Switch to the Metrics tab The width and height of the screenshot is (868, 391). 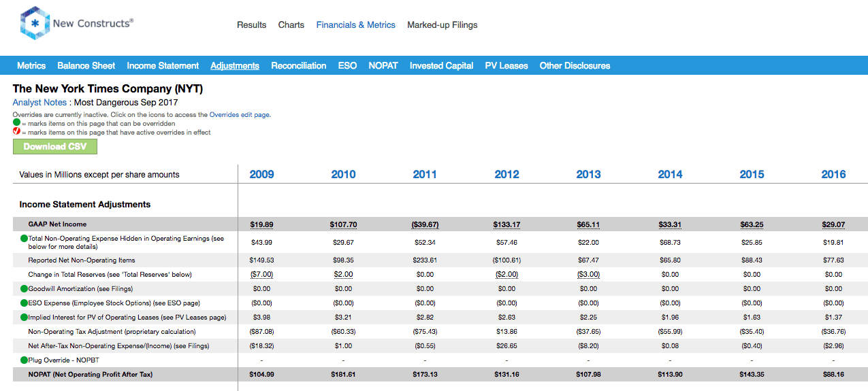click(x=31, y=66)
